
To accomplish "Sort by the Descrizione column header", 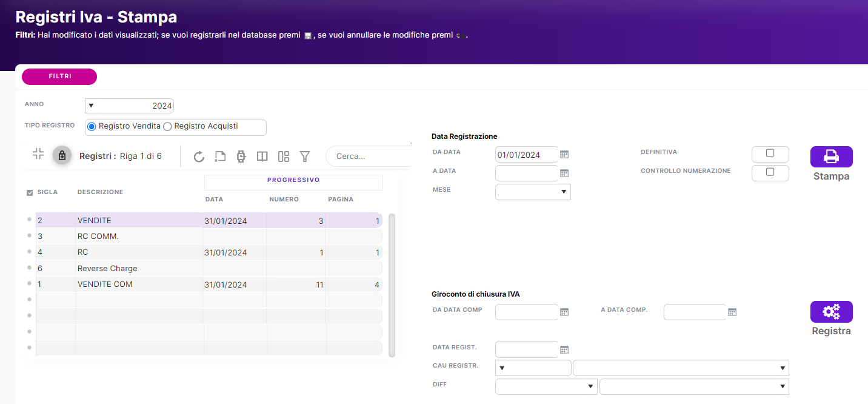I will point(100,192).
